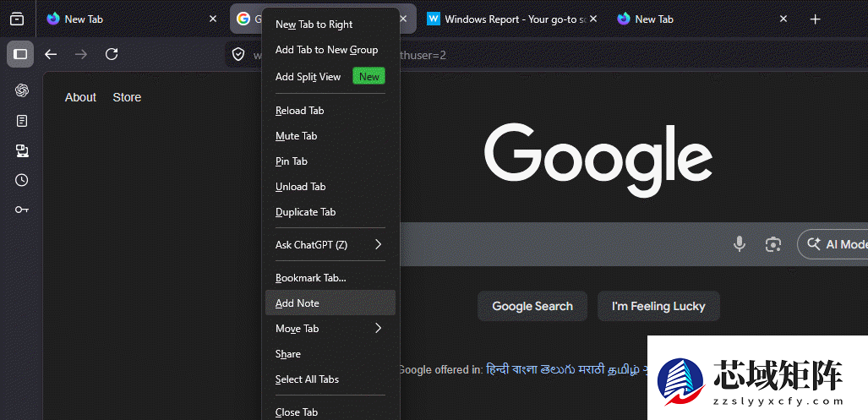Viewport: 868px width, 420px height.
Task: Click the tracking protection shield icon
Action: click(240, 55)
